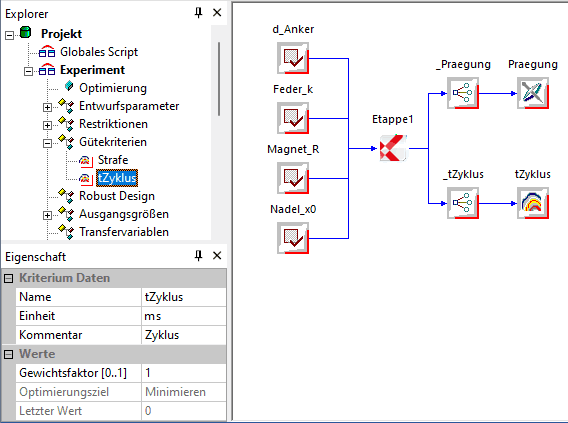Select Strafe under Gütekriterien

(113, 160)
